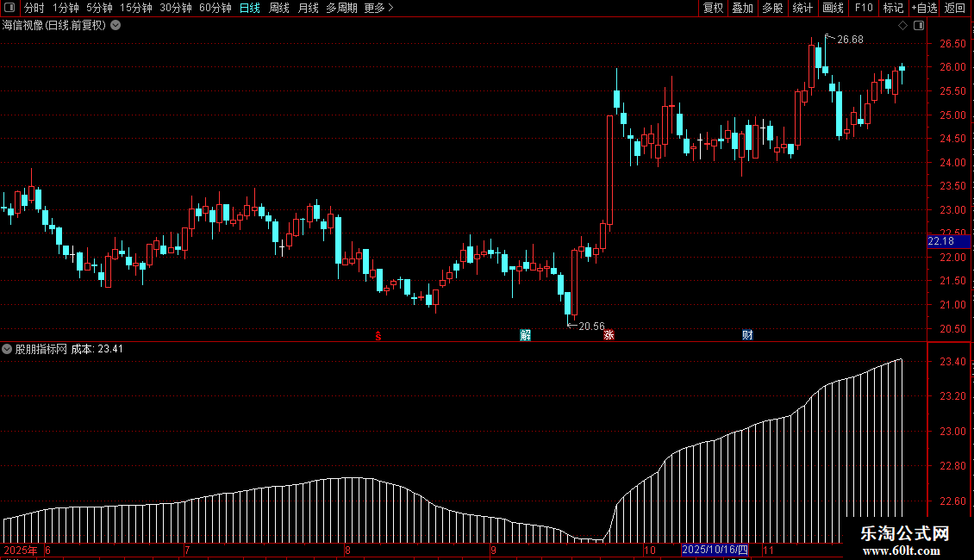Click the 20.56 low price label
Screen dimensions: 974x560
(x=591, y=327)
